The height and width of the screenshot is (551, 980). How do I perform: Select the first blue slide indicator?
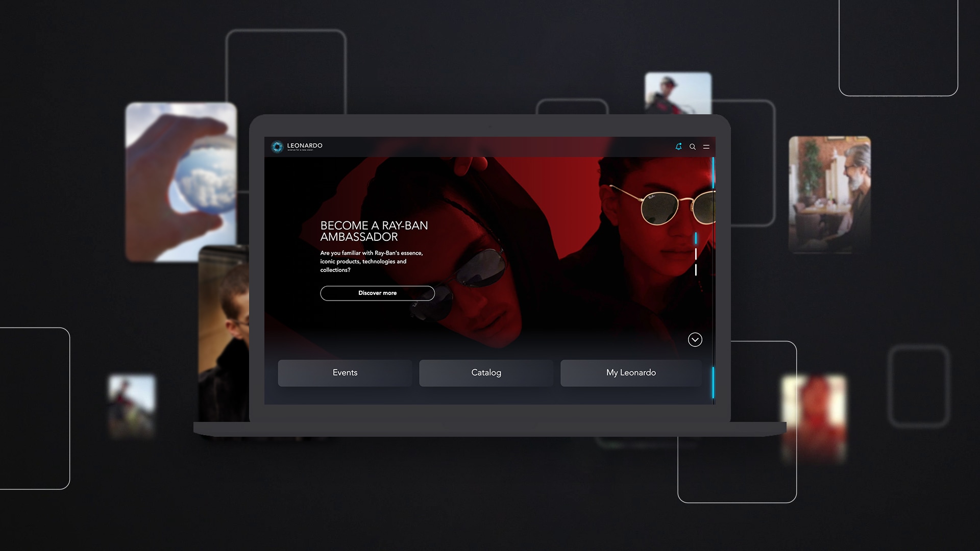(696, 238)
